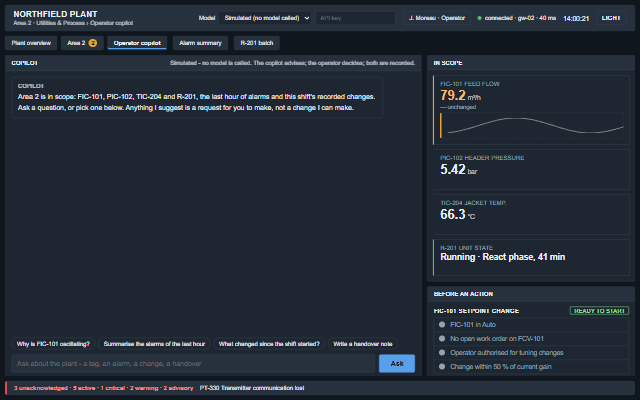
Task: Click the J. Moreau Operator user chip
Action: (437, 18)
